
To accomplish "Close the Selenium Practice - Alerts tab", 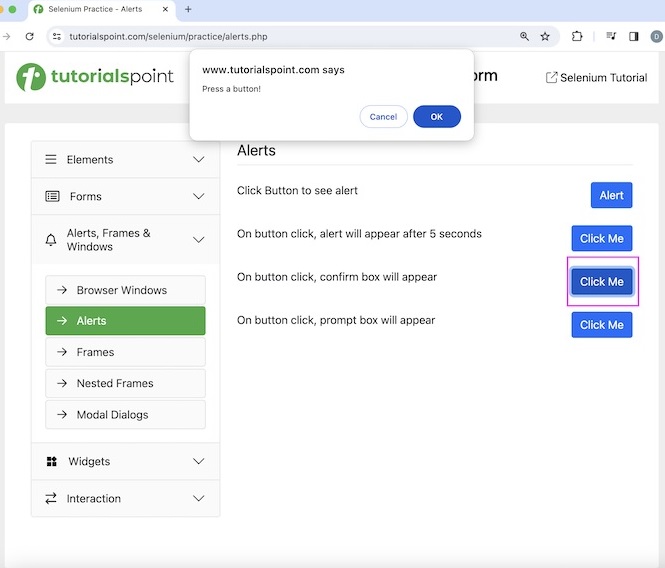I will [165, 9].
